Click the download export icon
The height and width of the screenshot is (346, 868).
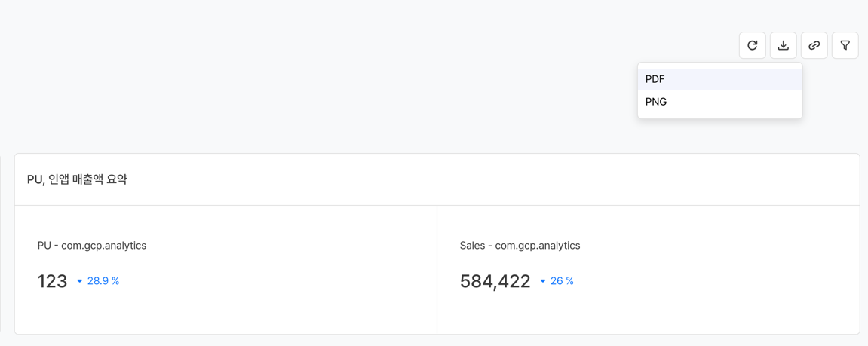point(783,45)
